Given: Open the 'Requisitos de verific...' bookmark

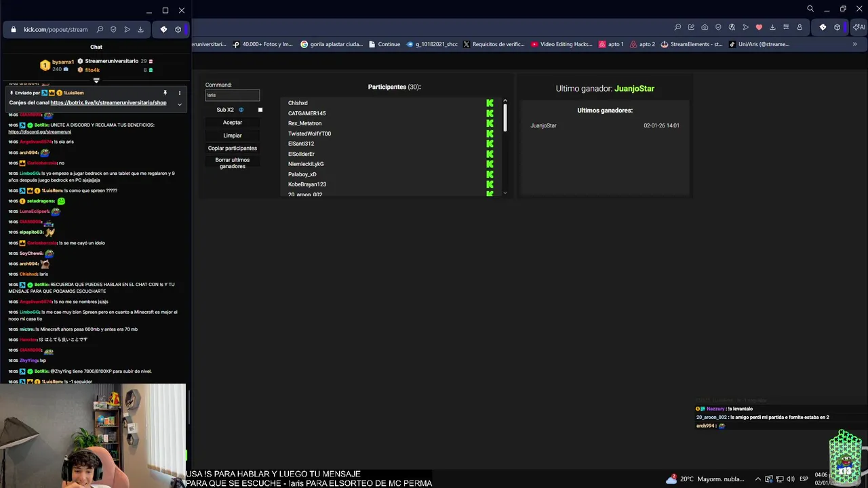Looking at the screenshot, I should pyautogui.click(x=494, y=44).
